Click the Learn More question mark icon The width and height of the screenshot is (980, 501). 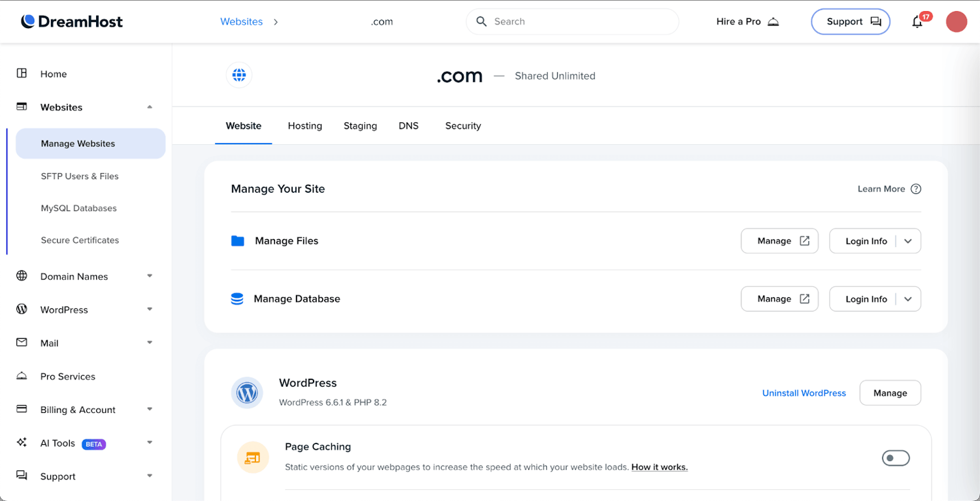(916, 189)
